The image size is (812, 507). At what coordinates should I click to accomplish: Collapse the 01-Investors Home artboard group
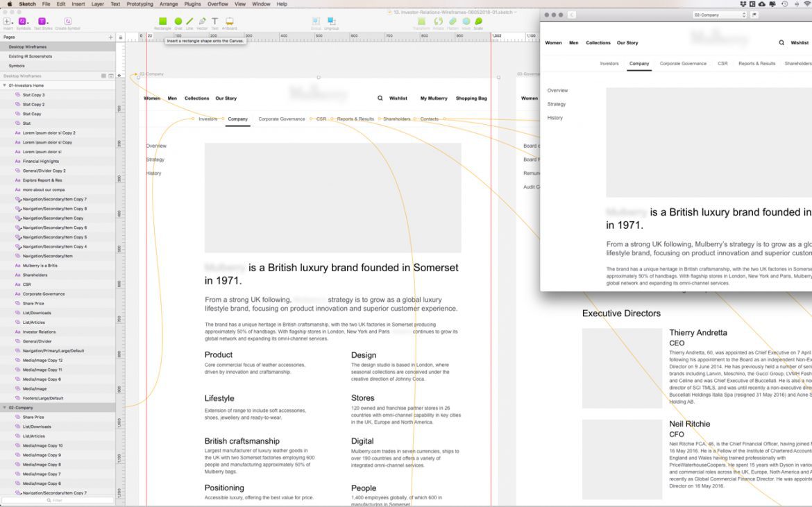coord(5,85)
